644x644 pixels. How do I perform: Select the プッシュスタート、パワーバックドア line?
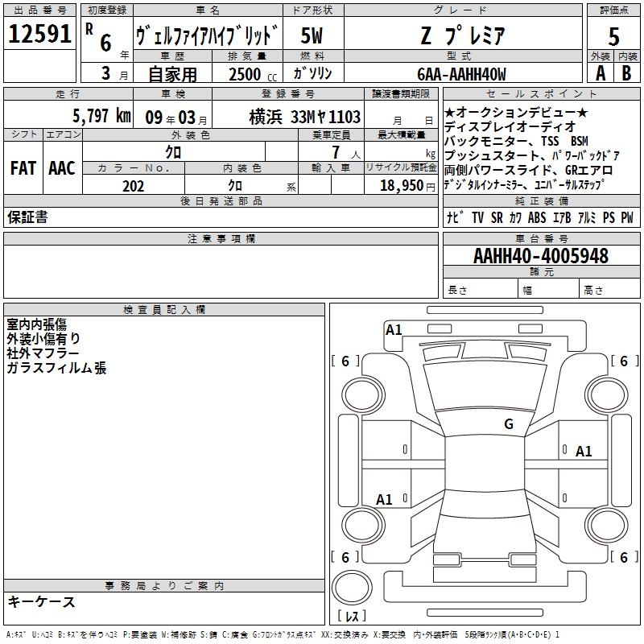(x=532, y=155)
